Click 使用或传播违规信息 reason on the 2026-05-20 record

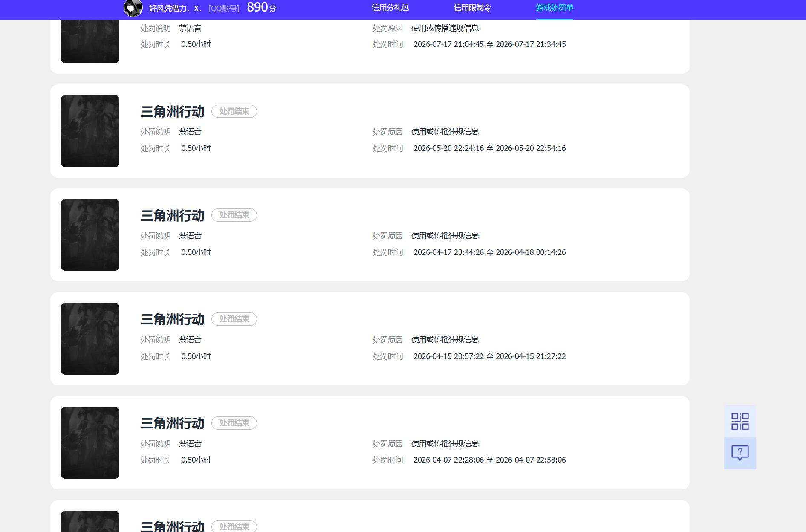[445, 132]
